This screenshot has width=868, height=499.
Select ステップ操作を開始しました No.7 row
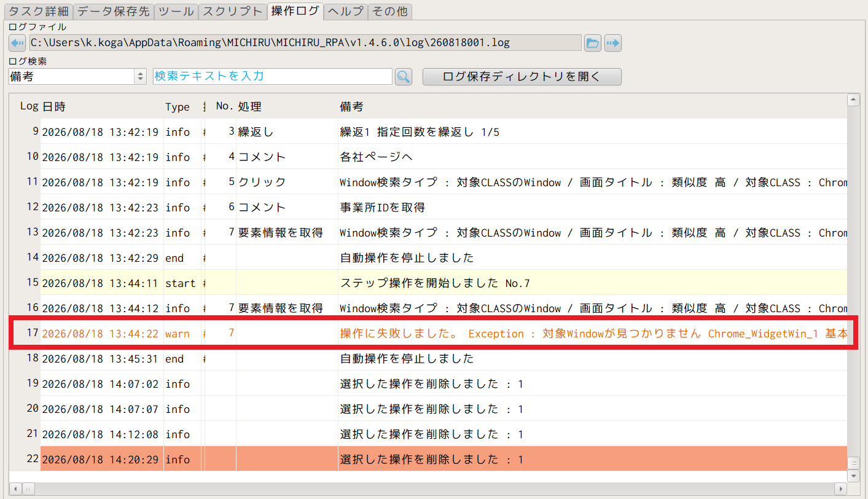(428, 283)
